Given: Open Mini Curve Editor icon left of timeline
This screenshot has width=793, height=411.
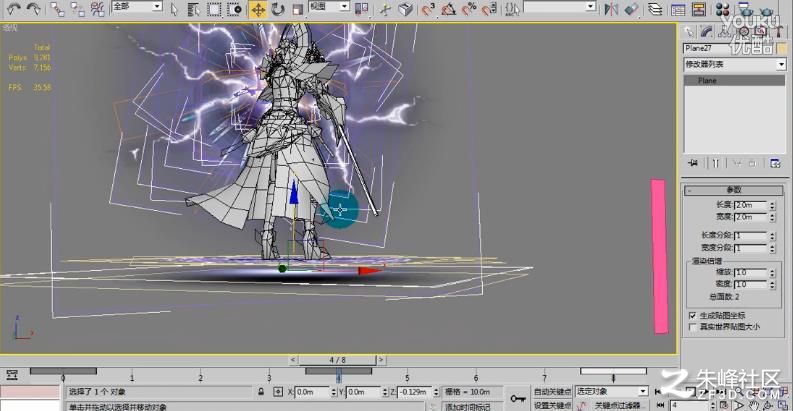Looking at the screenshot, I should 12,375.
